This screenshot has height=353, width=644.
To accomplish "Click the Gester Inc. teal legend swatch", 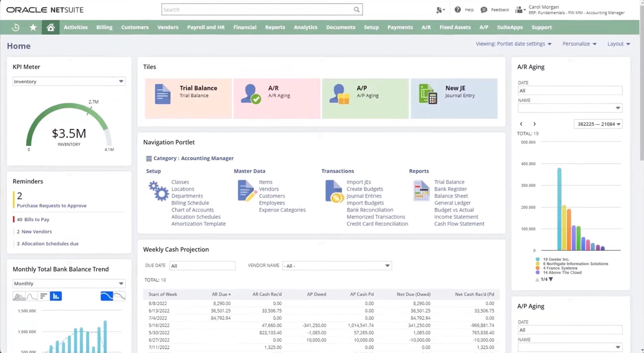I will (537, 259).
